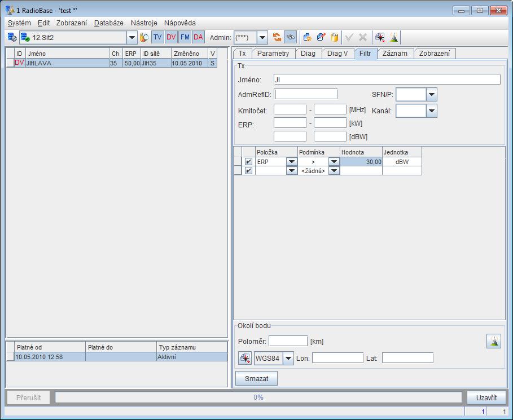Open the 12.Sit2 database dropdown

pos(131,38)
